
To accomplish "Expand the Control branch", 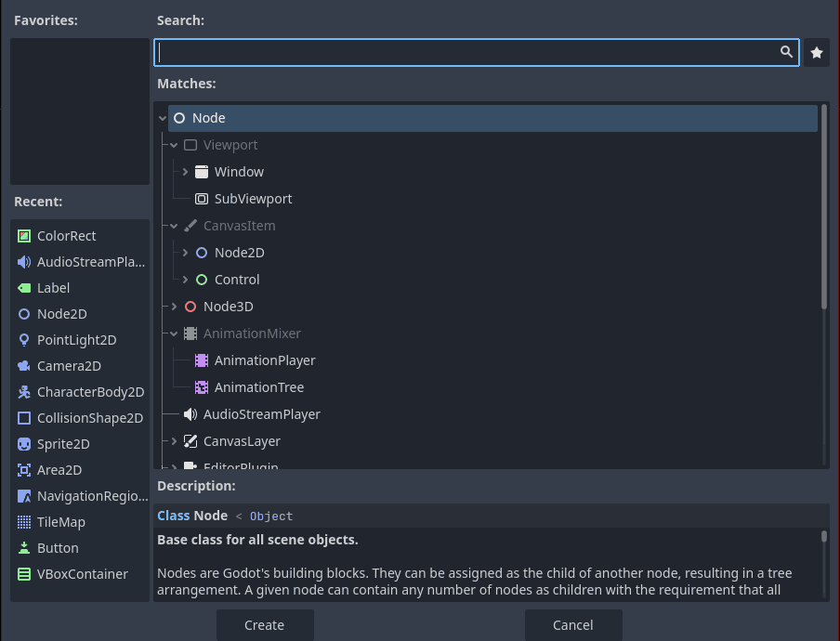I will coord(185,280).
